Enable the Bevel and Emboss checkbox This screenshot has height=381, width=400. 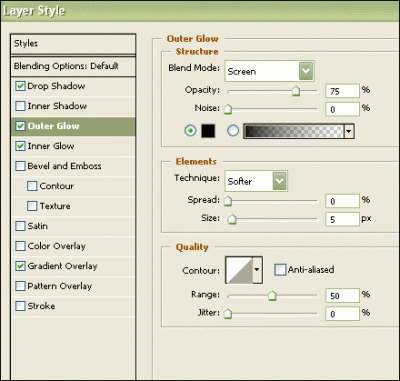pyautogui.click(x=20, y=166)
